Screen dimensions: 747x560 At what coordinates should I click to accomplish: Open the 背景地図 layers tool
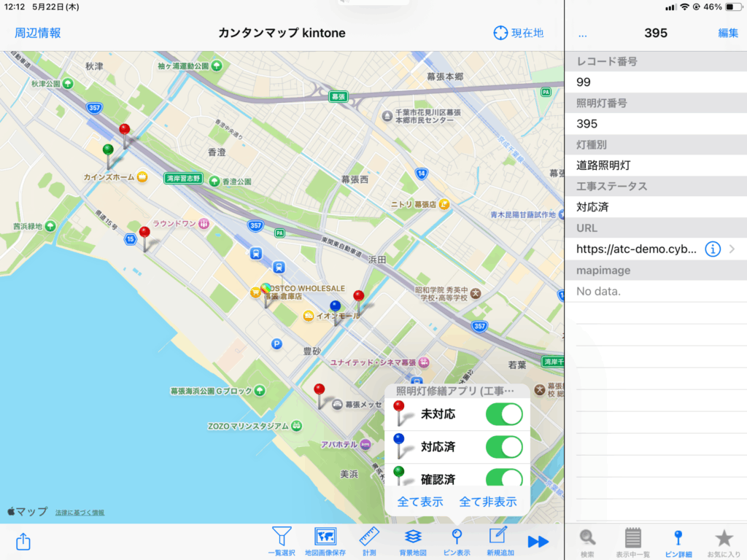[x=413, y=542]
